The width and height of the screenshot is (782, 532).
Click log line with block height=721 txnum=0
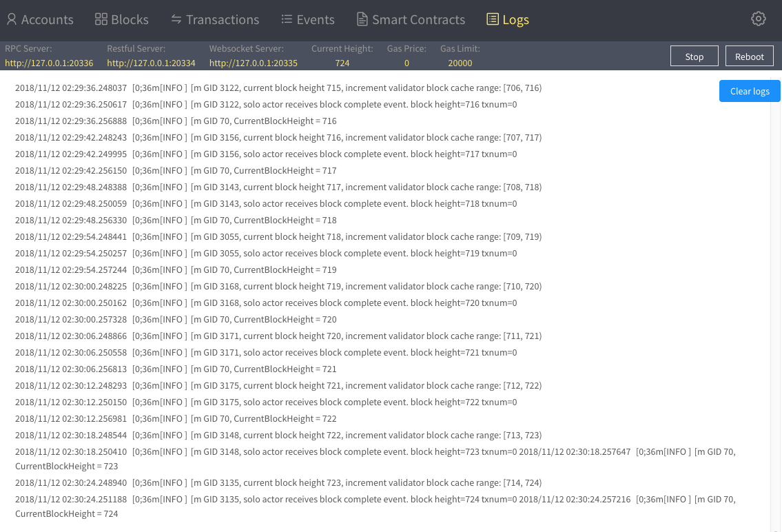(x=266, y=352)
